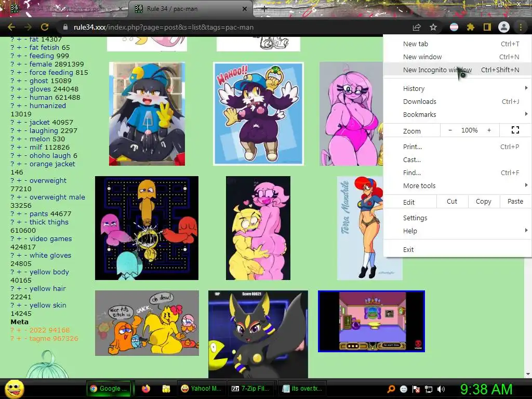This screenshot has width=532, height=399.
Task: Close the 'Rule 34 / pac-man' tab
Action: coord(245,9)
